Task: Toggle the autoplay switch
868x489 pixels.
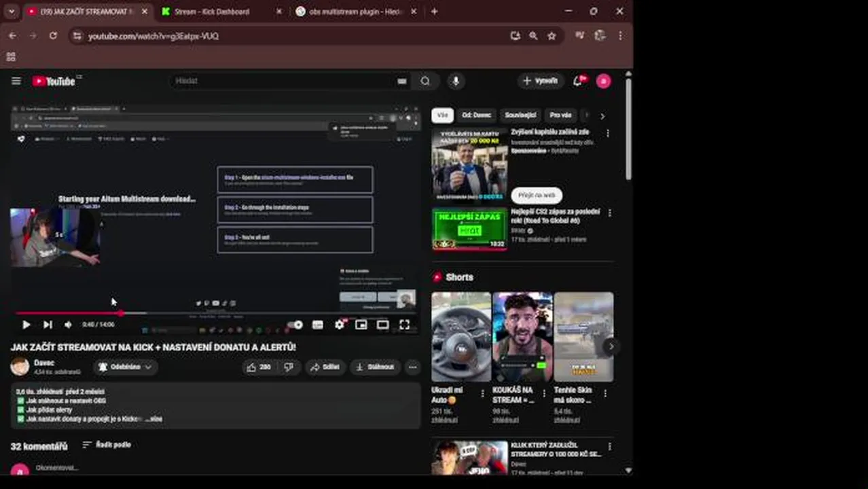Action: pyautogui.click(x=295, y=325)
